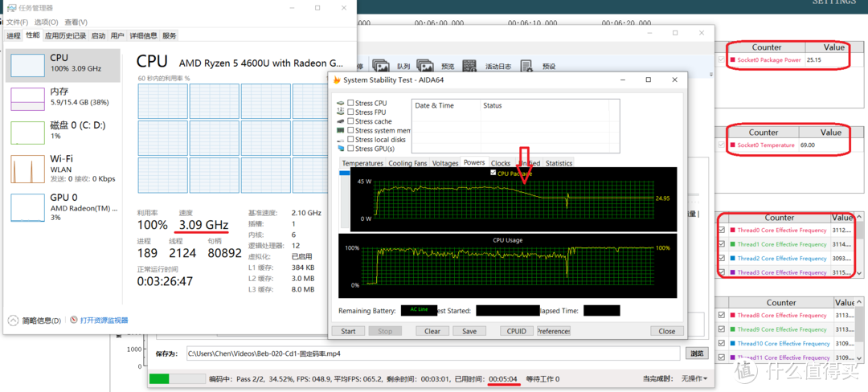
Task: Click the monitor icon beside Stress GPU(s)
Action: coord(341,149)
